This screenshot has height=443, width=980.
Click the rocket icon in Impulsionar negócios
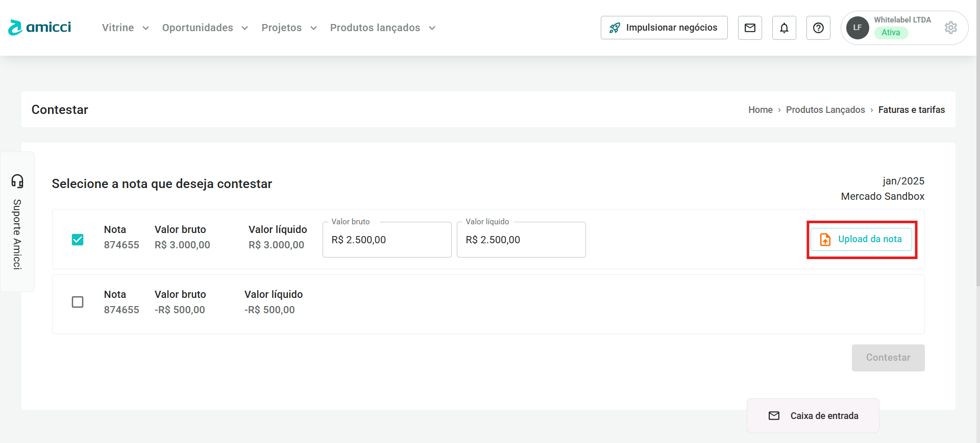(615, 28)
